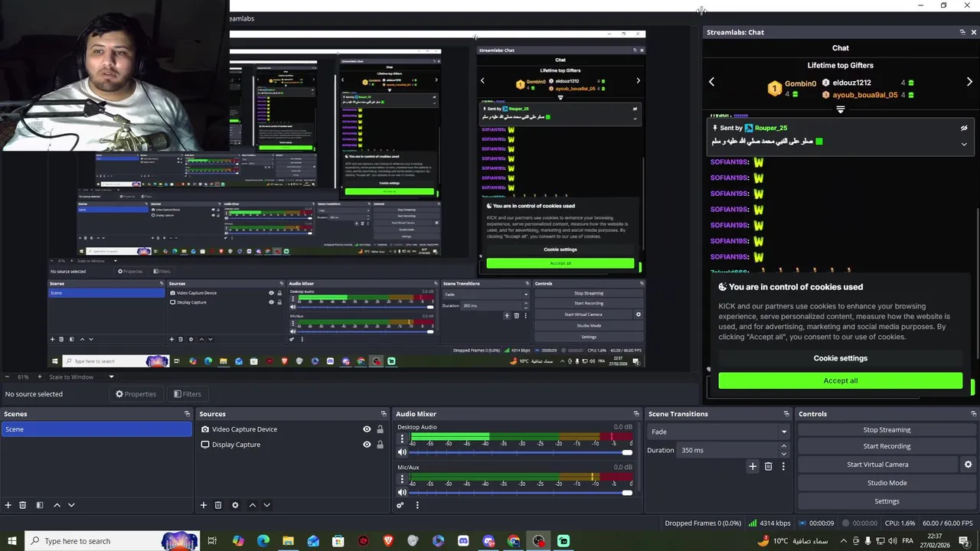Accept all cookies in chat
This screenshot has width=980, height=551.
[840, 380]
